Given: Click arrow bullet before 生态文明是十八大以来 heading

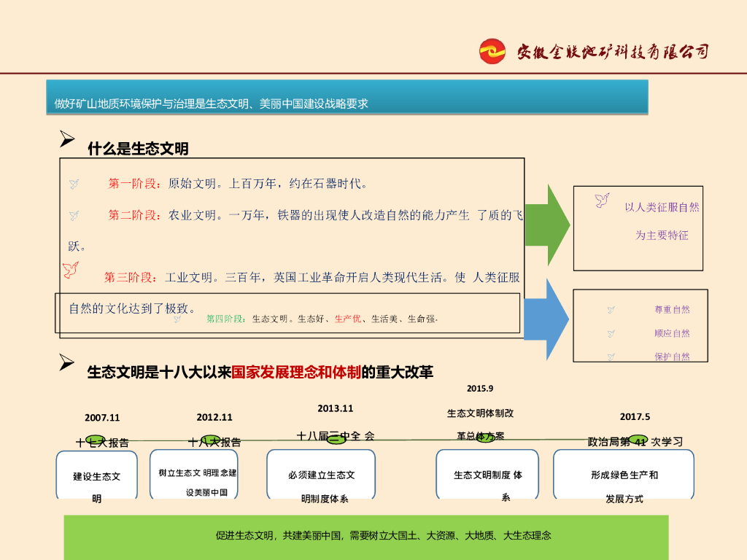Looking at the screenshot, I should pyautogui.click(x=67, y=362).
